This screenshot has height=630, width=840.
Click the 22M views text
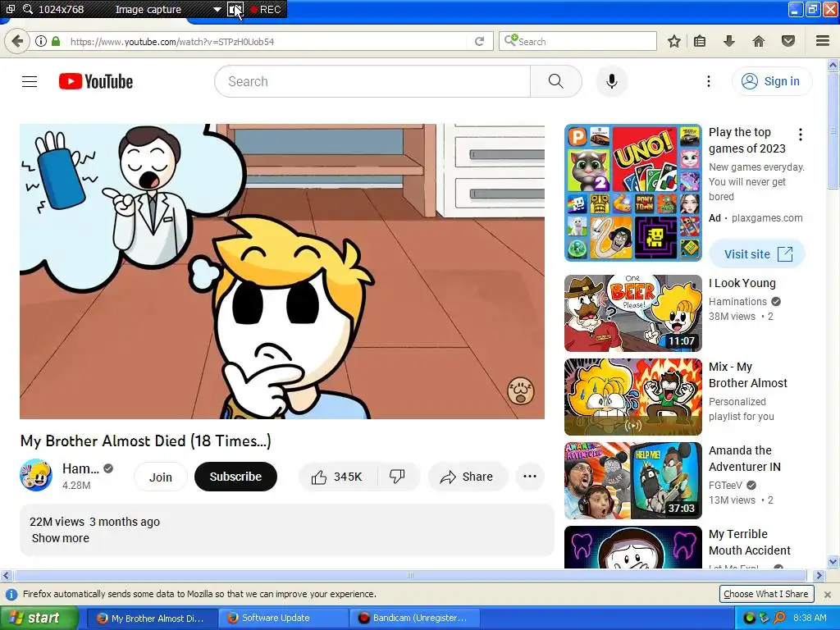57,522
